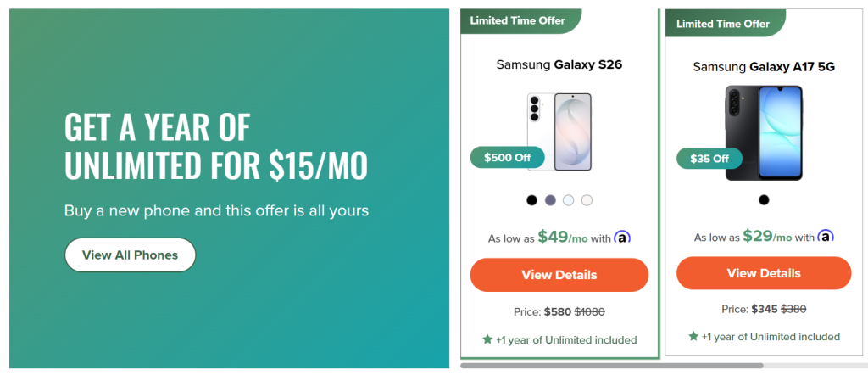Click the Affirm icon on Galaxy A17 5G card
This screenshot has width=868, height=375.
826,237
